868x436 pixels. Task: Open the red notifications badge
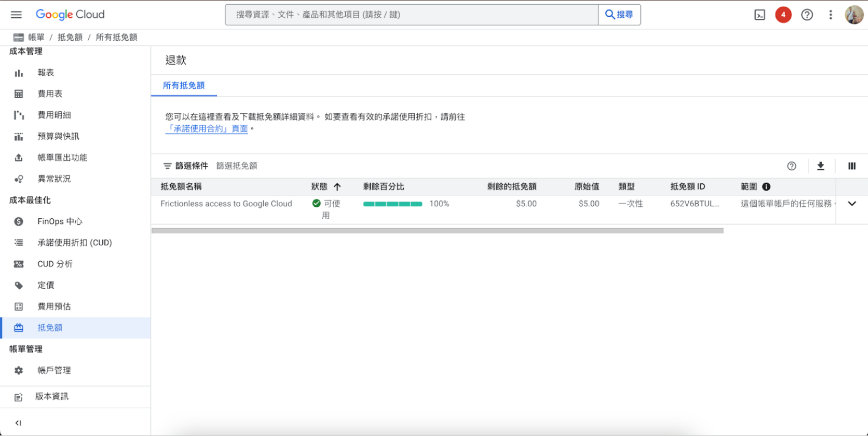click(x=783, y=15)
